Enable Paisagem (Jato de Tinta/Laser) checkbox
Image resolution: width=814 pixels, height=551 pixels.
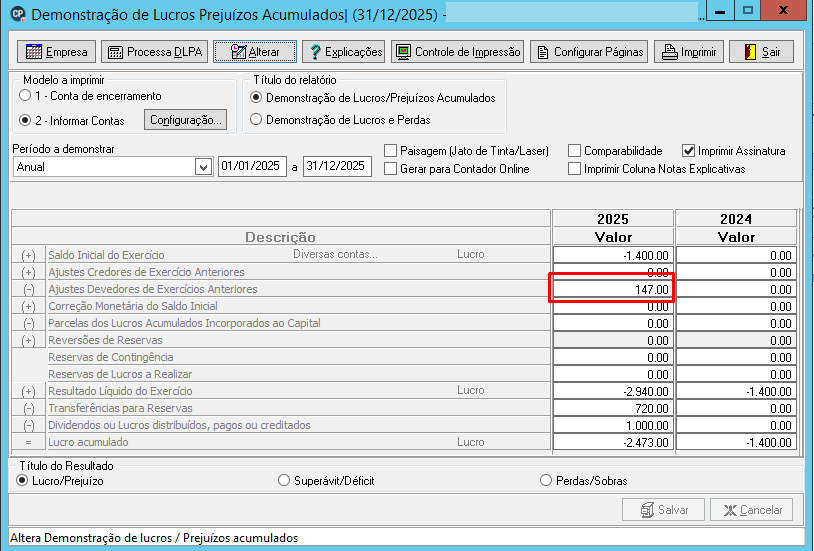390,151
